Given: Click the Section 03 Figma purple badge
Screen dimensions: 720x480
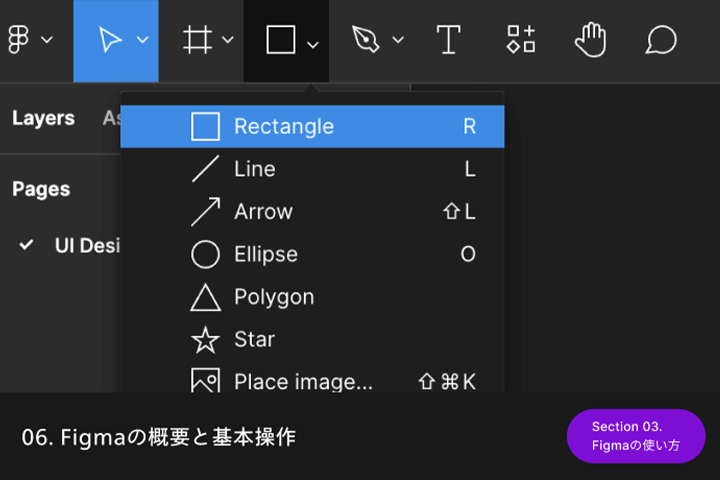Looking at the screenshot, I should (x=636, y=436).
